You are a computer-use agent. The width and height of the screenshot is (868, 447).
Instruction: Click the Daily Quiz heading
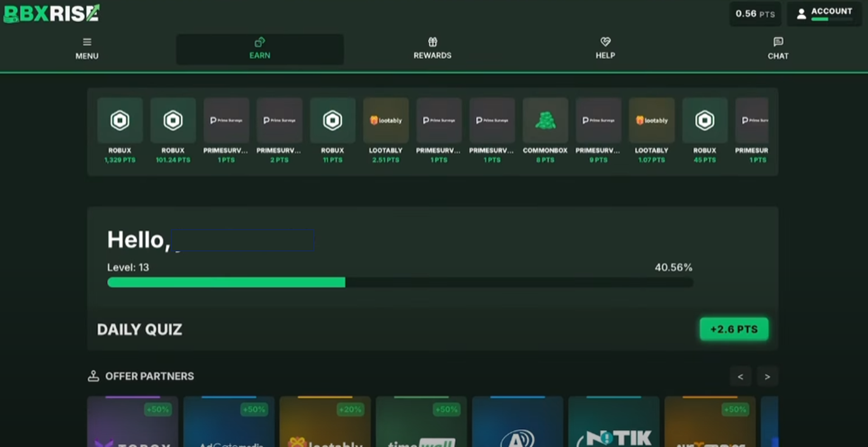140,330
